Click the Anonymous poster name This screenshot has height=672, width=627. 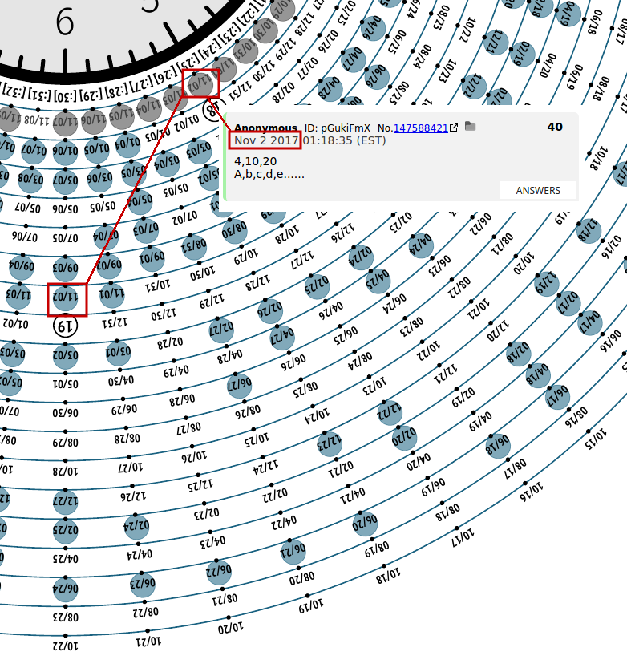265,128
